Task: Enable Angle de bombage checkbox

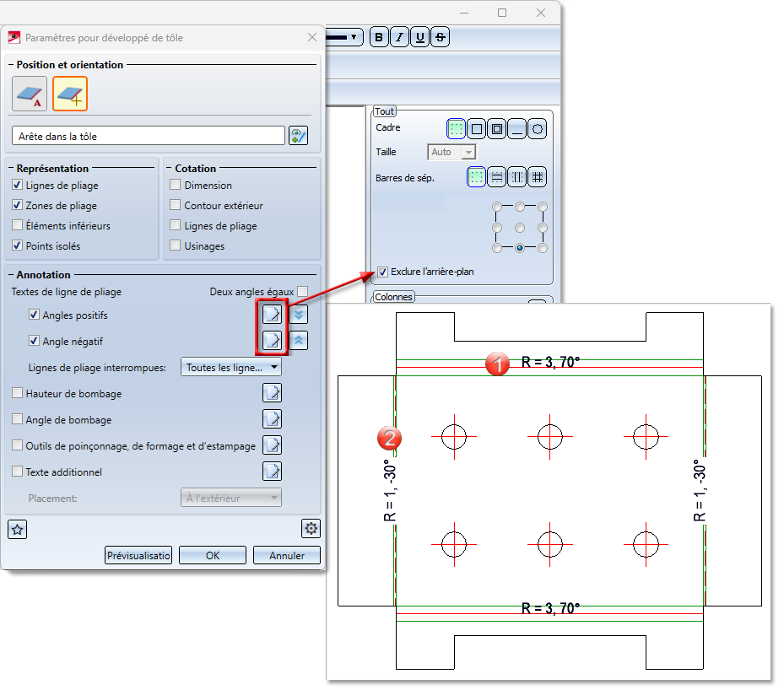Action: click(18, 419)
